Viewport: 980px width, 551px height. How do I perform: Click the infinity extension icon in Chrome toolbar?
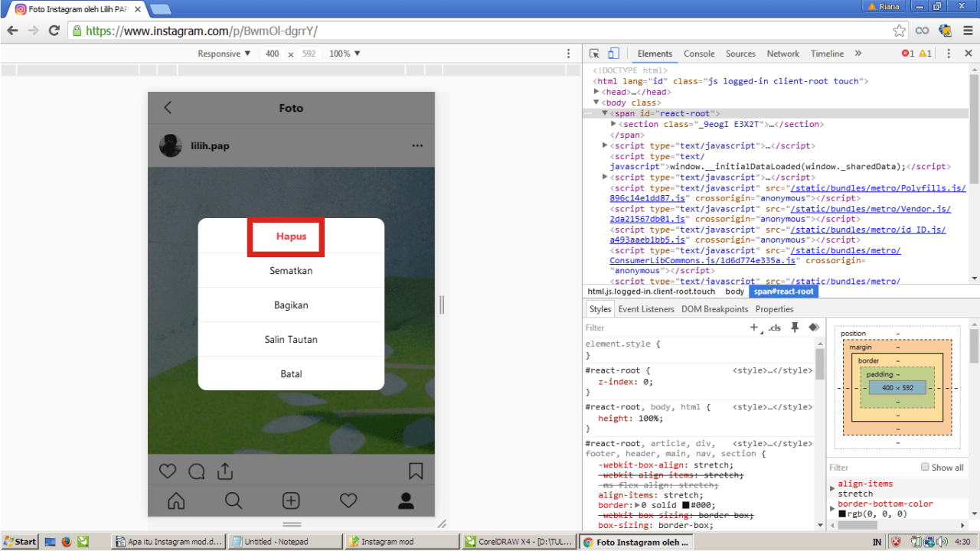(x=923, y=31)
